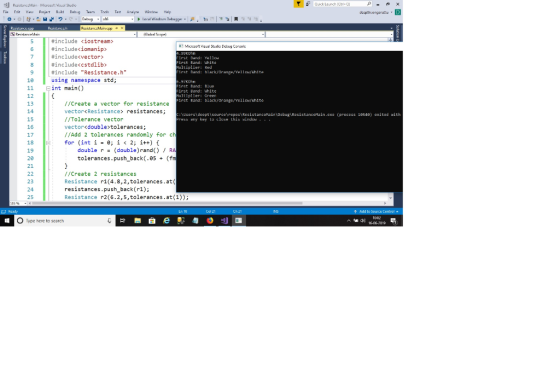Click the Debug Console window title bar
Screen dimensions: 560x373
[289, 46]
